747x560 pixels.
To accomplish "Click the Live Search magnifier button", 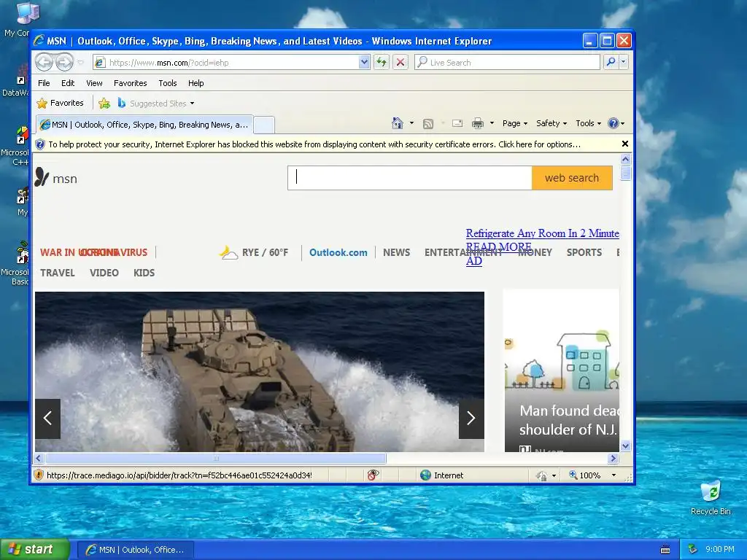I will point(611,62).
